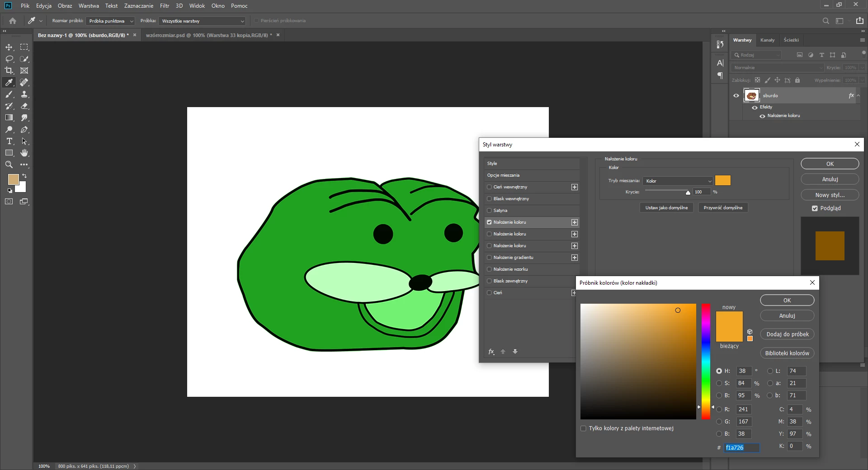Viewport: 868px width, 470px height.
Task: Enable Cień wewnętrzny effect checkbox
Action: click(x=489, y=187)
